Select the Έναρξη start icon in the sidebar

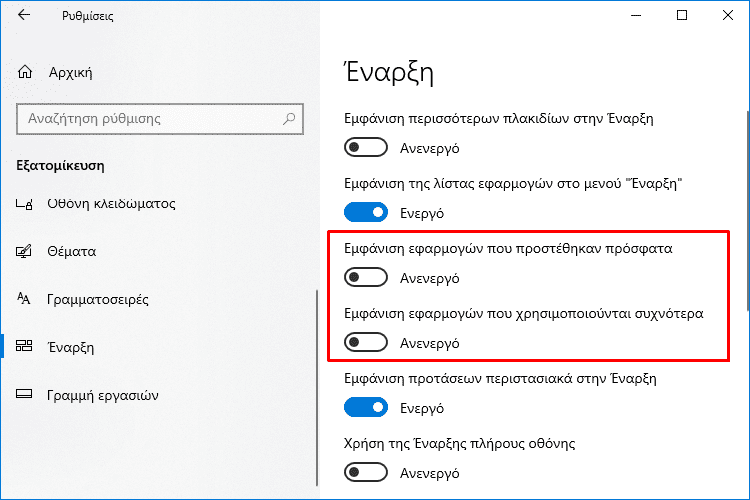24,346
